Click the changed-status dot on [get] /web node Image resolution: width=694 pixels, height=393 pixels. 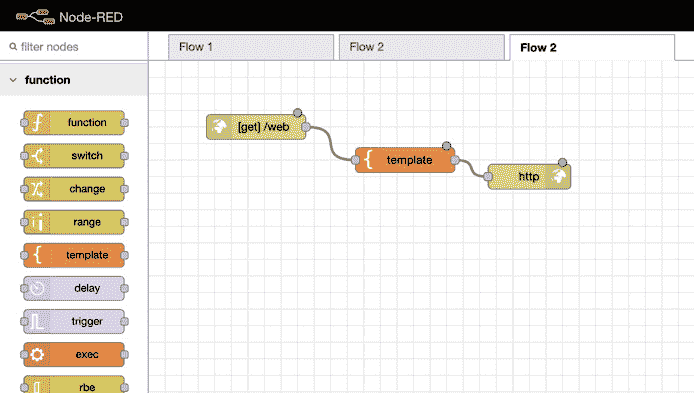click(298, 113)
